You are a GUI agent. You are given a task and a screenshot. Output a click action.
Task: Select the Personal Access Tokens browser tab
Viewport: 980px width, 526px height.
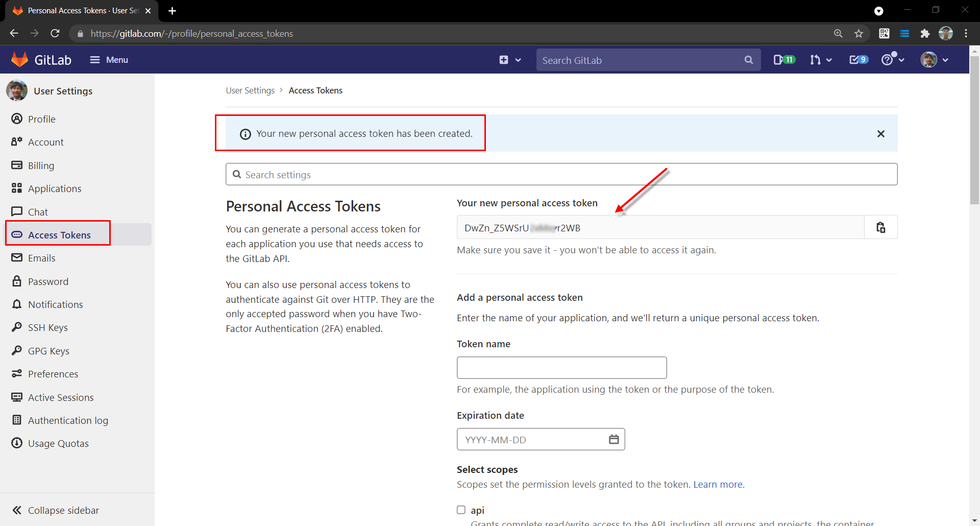click(x=82, y=11)
